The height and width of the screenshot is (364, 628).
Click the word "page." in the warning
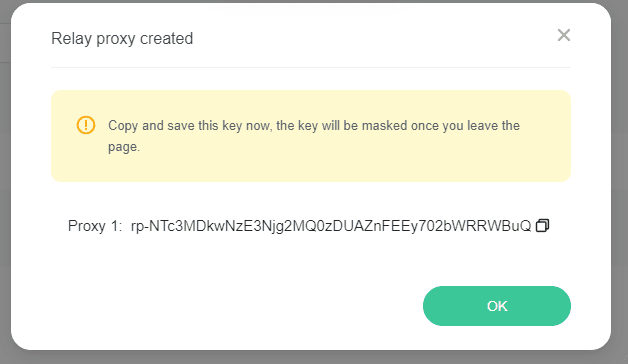click(x=124, y=147)
